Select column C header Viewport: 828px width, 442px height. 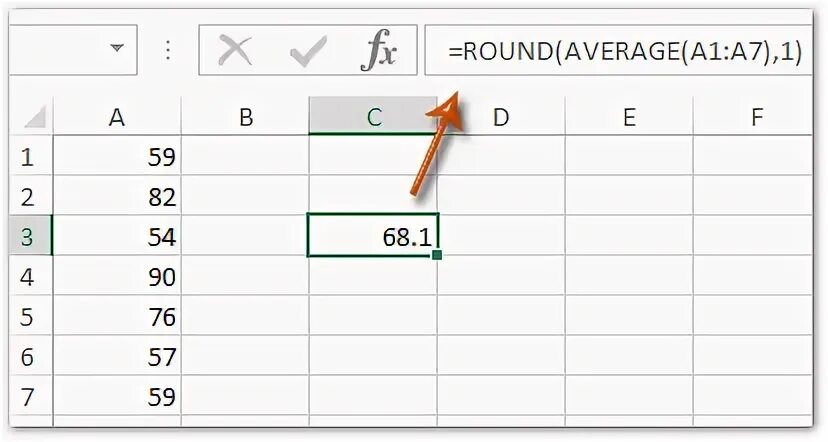point(374,117)
